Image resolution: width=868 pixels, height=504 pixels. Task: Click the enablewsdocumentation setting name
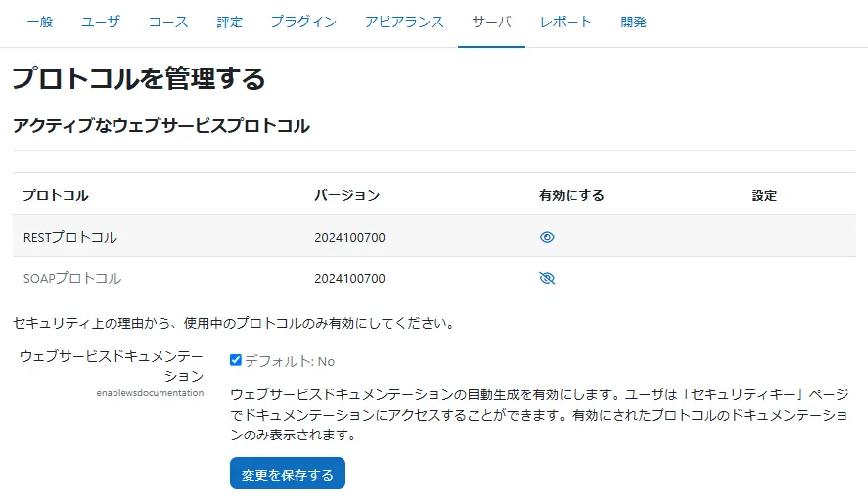click(150, 393)
